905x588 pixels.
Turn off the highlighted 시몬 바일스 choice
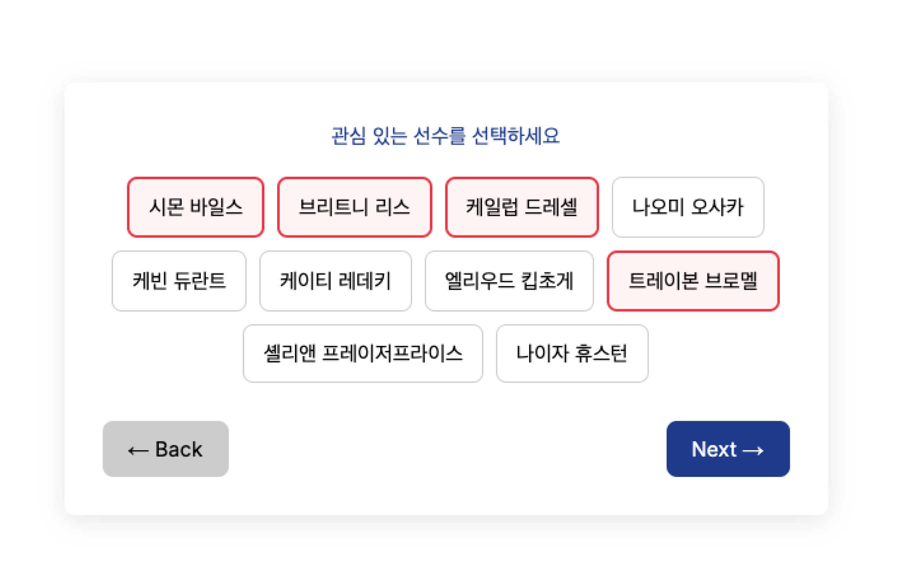195,207
